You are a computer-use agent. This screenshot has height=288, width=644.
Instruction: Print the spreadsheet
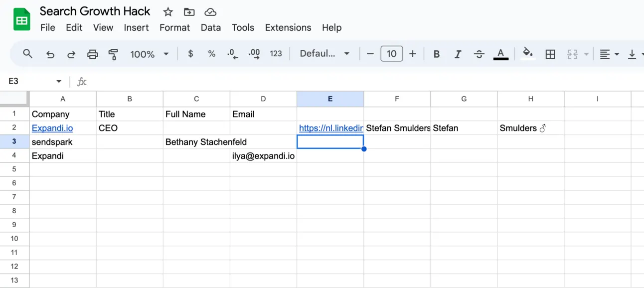tap(93, 54)
